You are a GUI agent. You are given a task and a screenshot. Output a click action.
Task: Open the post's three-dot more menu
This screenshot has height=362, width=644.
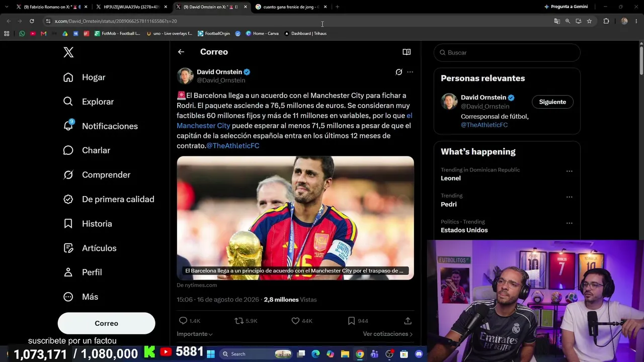pyautogui.click(x=410, y=72)
